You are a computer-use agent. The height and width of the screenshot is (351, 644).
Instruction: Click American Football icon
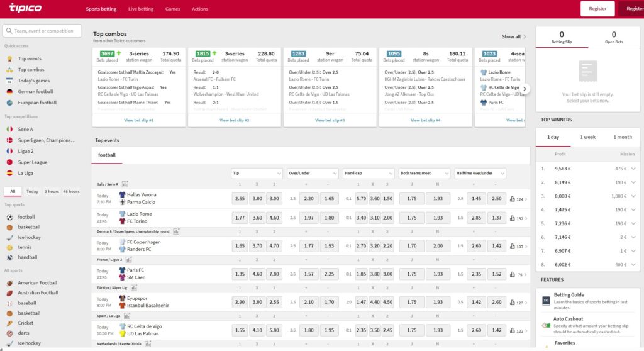[x=9, y=283]
